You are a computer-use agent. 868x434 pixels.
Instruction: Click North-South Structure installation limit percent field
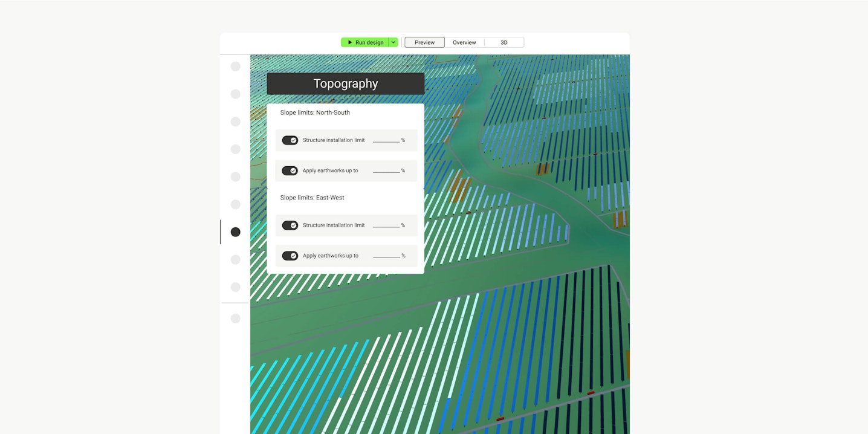coord(386,140)
